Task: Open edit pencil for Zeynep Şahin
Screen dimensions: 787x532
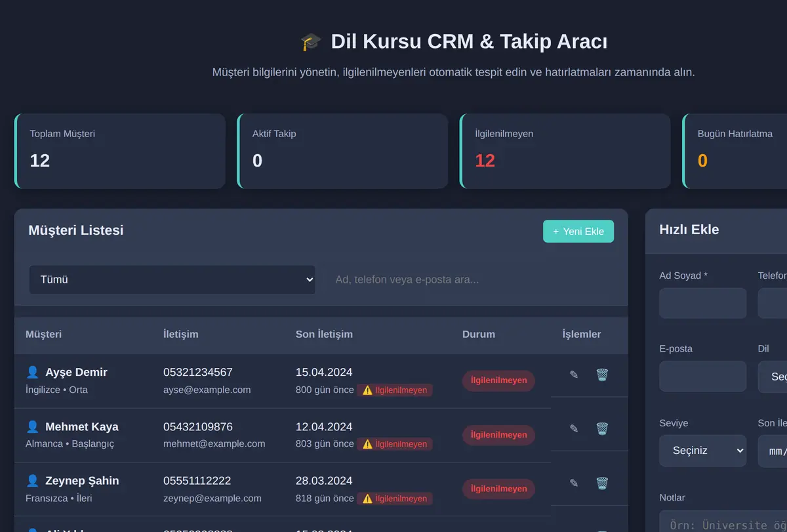Action: (x=574, y=483)
